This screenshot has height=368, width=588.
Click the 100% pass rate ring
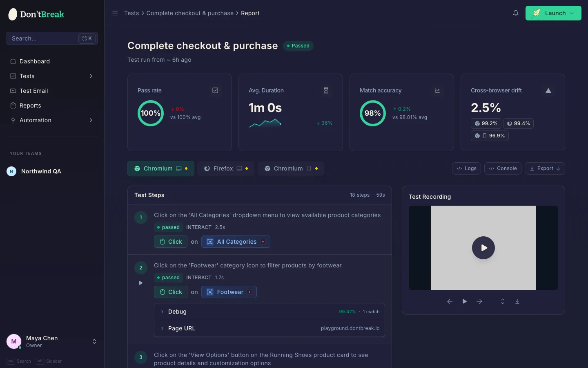(x=151, y=113)
